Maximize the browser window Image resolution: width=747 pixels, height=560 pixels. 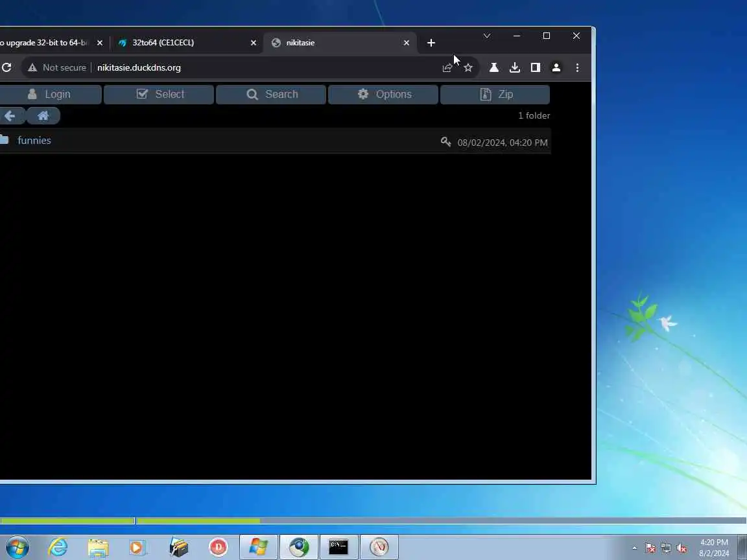[x=547, y=36]
